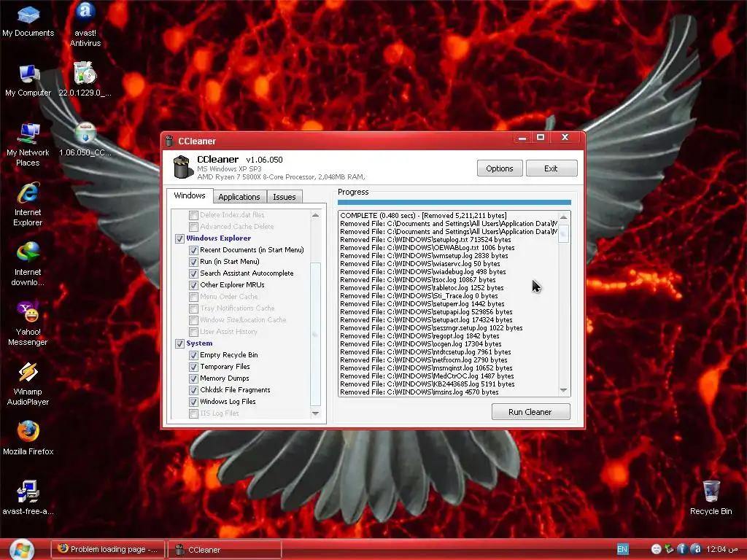Click the system clock showing 12:04

723,549
